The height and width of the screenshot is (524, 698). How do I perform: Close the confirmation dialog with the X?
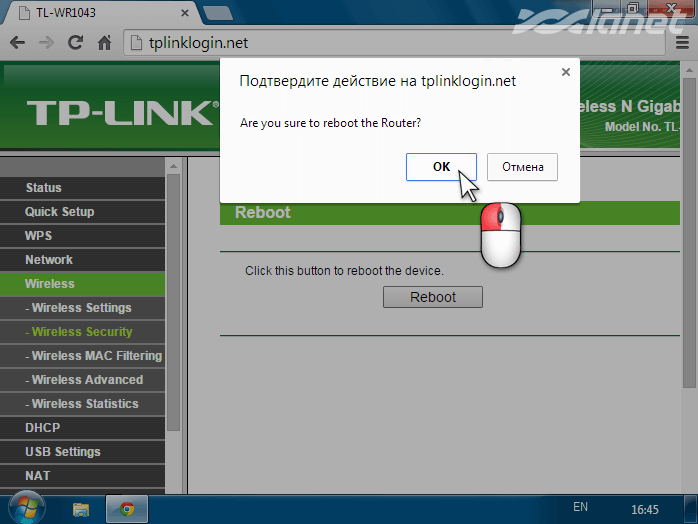tap(565, 72)
